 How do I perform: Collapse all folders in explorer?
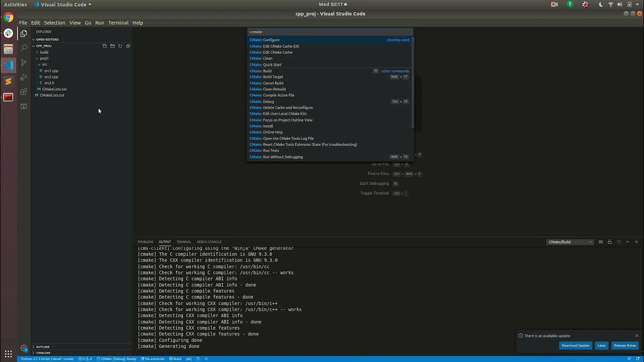[x=128, y=46]
